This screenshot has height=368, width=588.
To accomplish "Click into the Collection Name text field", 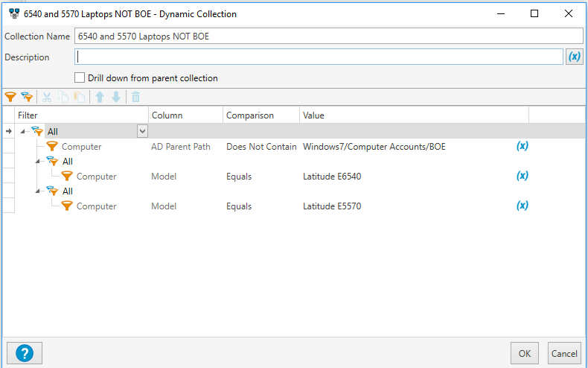I will click(327, 36).
